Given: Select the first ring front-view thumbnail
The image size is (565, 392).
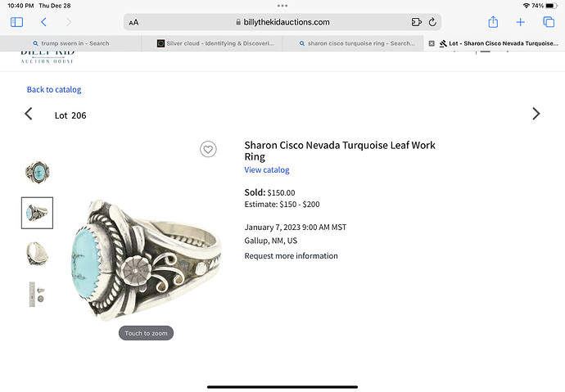Looking at the screenshot, I should tap(37, 173).
